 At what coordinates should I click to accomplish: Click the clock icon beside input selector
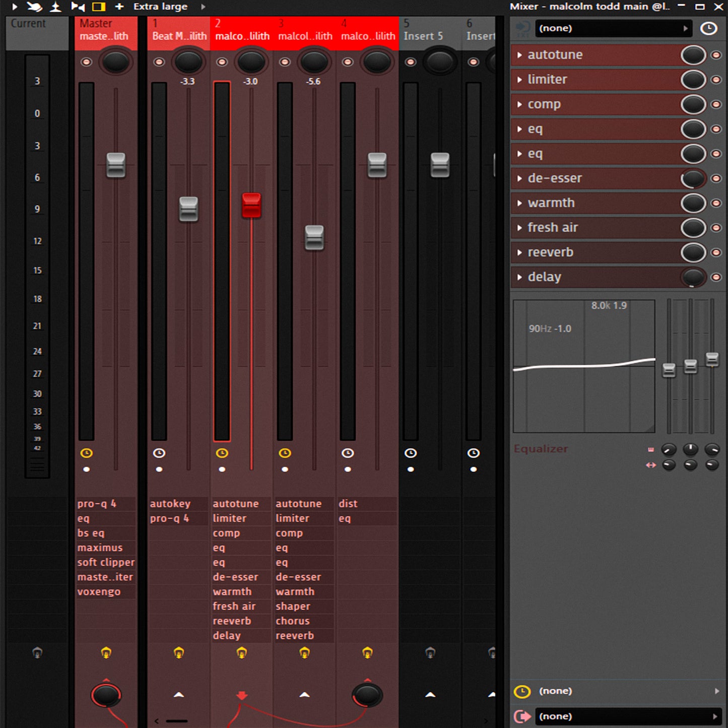click(x=709, y=28)
